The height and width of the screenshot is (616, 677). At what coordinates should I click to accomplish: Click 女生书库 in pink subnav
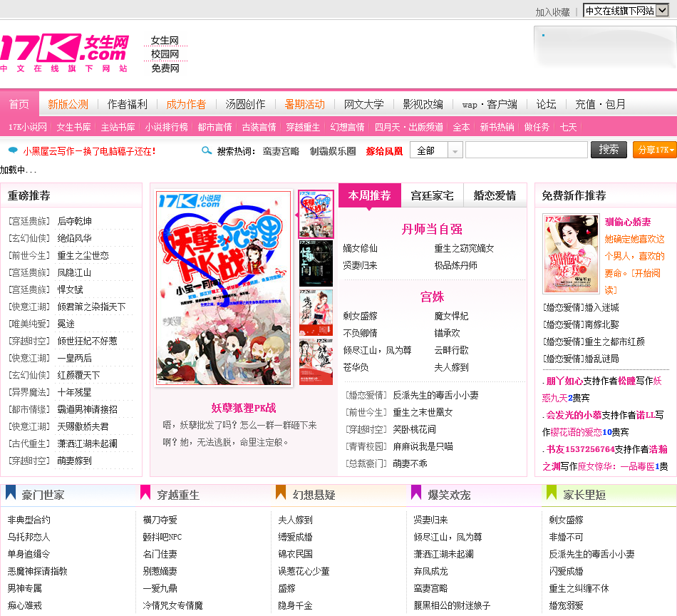[74, 127]
